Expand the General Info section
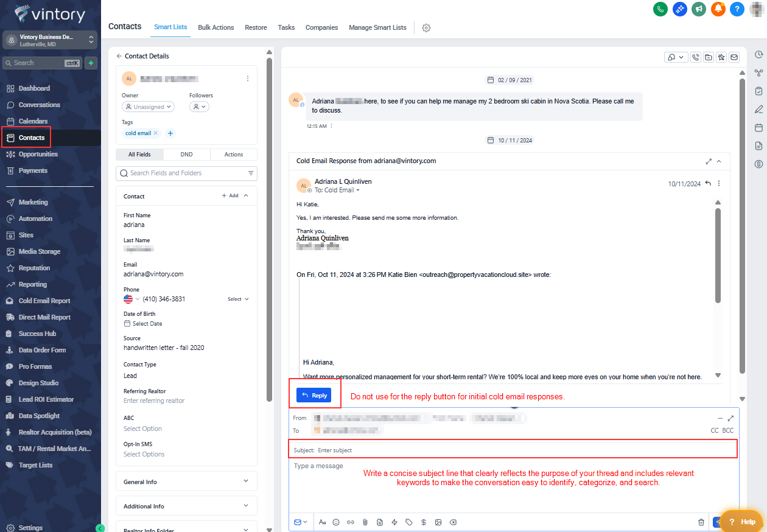This screenshot has height=532, width=767. pos(186,481)
